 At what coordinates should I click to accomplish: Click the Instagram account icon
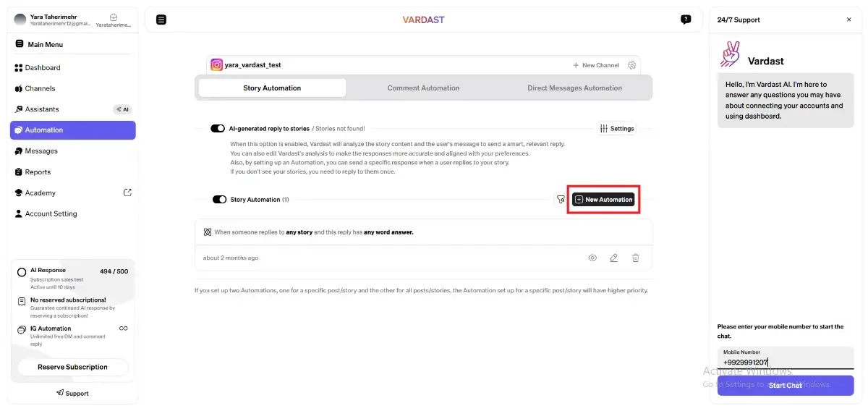click(x=216, y=64)
